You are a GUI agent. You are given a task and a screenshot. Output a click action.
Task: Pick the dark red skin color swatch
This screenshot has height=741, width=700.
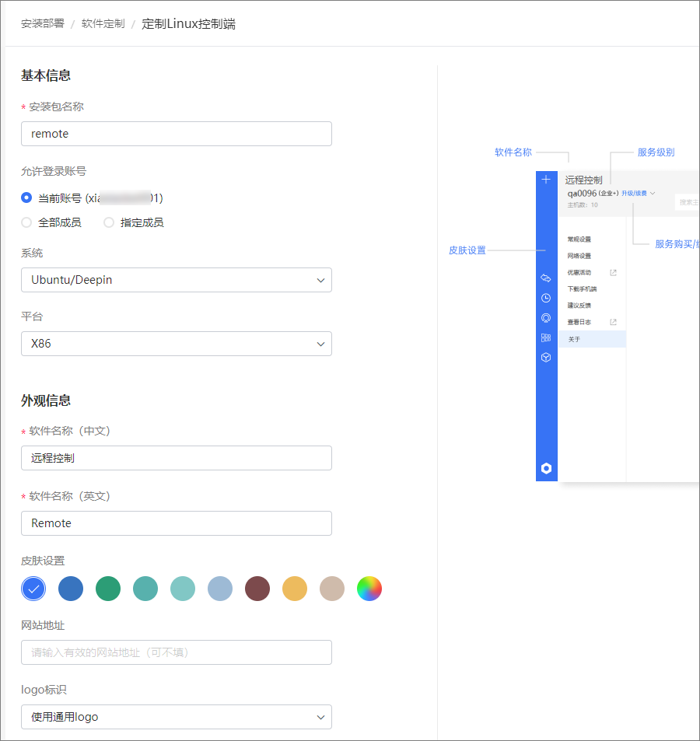(x=257, y=589)
